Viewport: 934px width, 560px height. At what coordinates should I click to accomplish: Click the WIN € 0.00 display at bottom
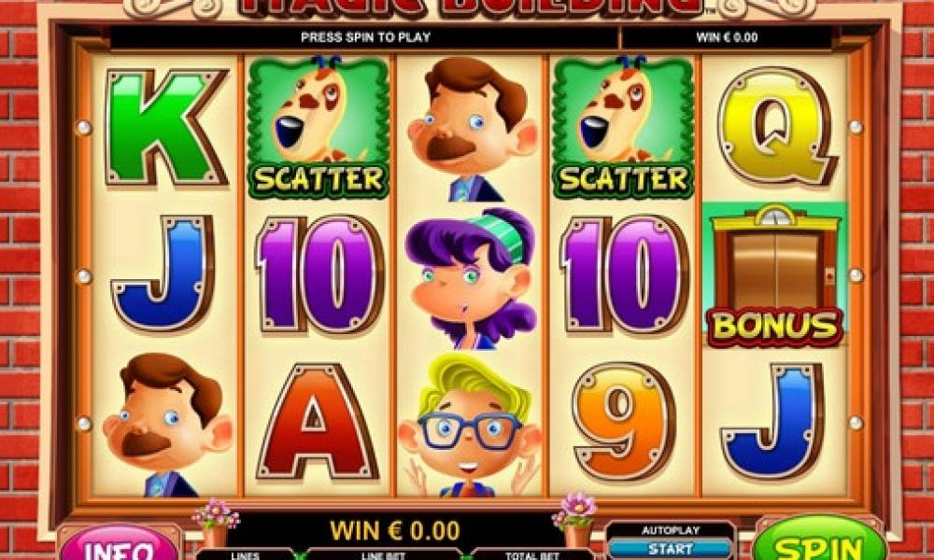[395, 529]
